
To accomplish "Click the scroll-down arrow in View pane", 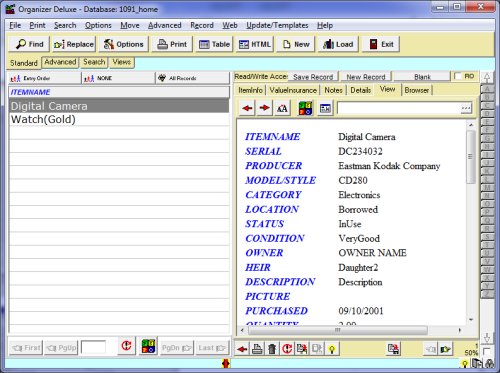I will (471, 320).
